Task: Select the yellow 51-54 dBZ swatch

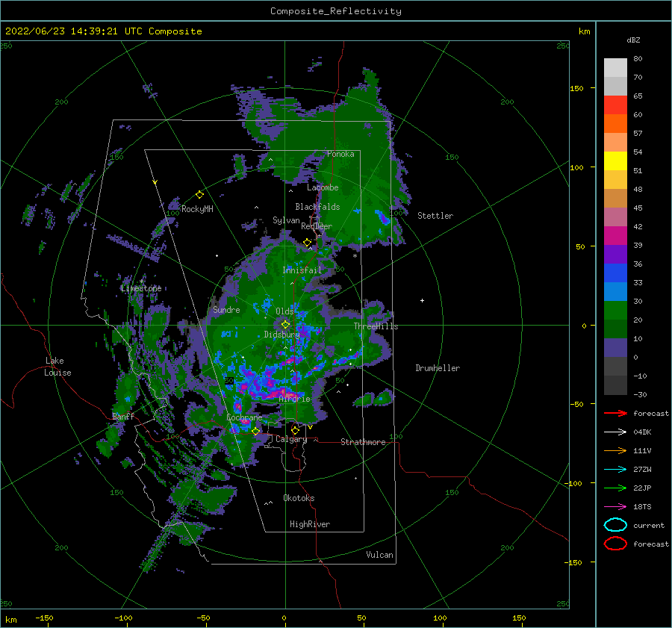Action: [615, 161]
